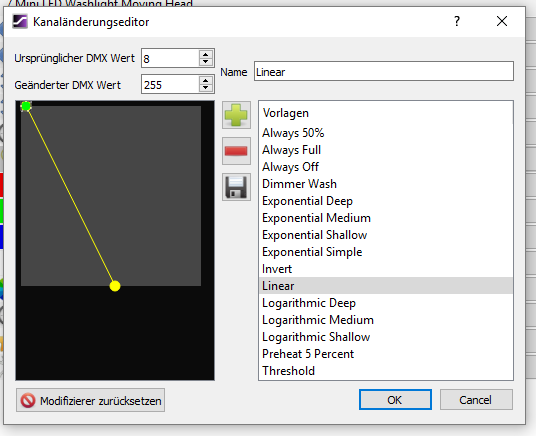This screenshot has width=536, height=436.
Task: Increase Ursprünglicher DMX Wert with up arrow
Action: point(205,54)
